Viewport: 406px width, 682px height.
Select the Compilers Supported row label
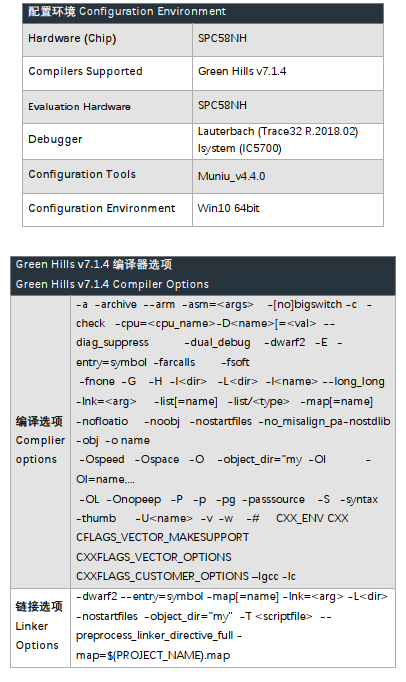pyautogui.click(x=85, y=71)
